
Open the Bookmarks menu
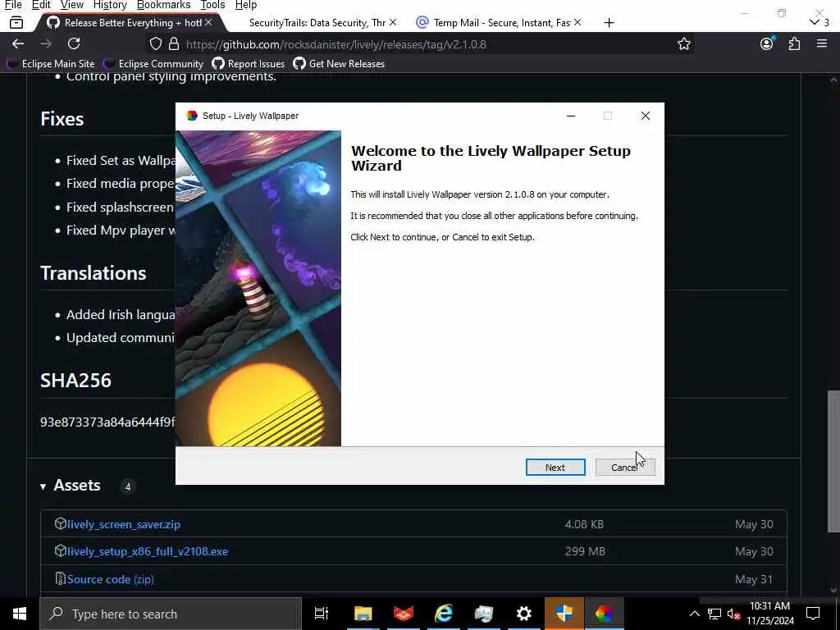coord(163,5)
